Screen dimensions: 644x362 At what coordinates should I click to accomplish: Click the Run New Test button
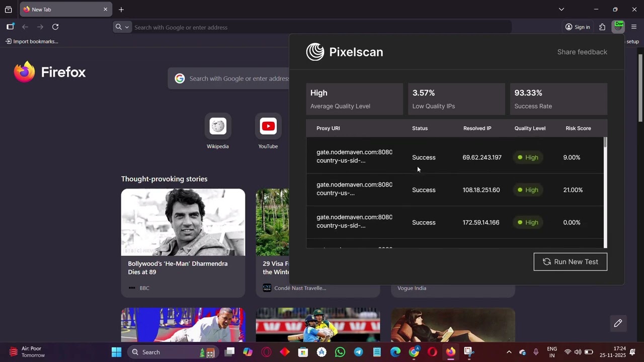click(x=570, y=261)
